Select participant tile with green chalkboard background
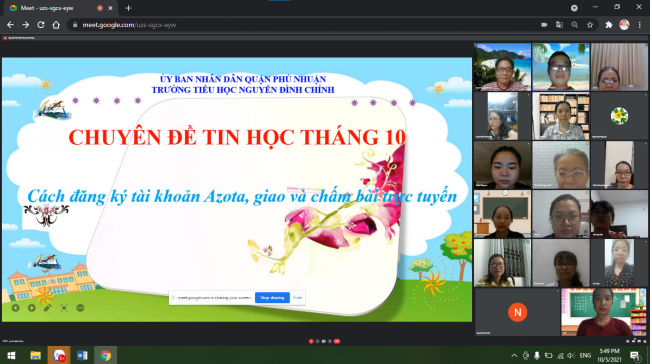Screen dimensions: 652x364 coord(604,312)
